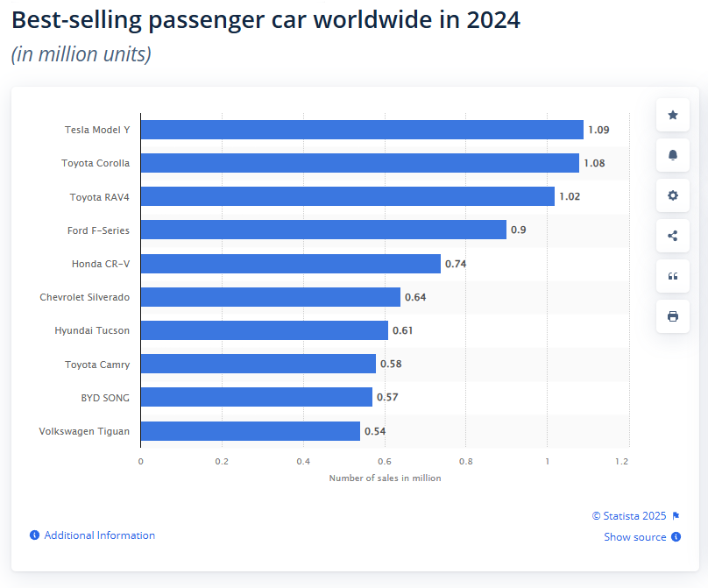Click the © Statista 2025 link
The width and height of the screenshot is (708, 588).
point(629,516)
